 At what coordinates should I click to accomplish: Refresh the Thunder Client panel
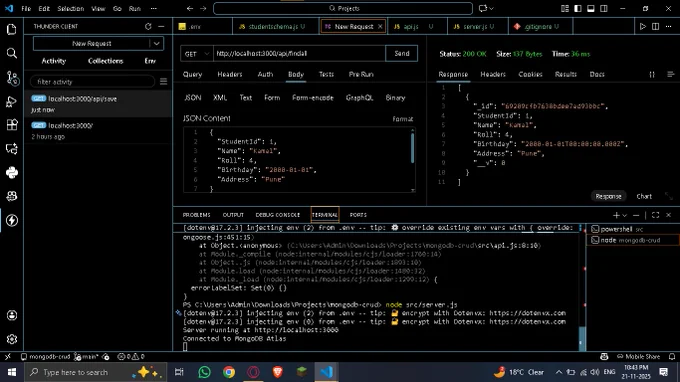click(x=148, y=26)
